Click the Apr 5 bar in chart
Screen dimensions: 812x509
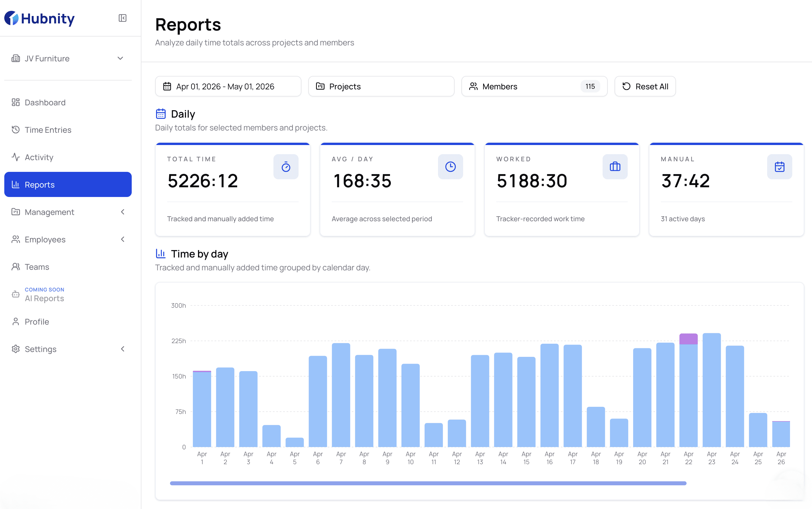click(x=295, y=442)
